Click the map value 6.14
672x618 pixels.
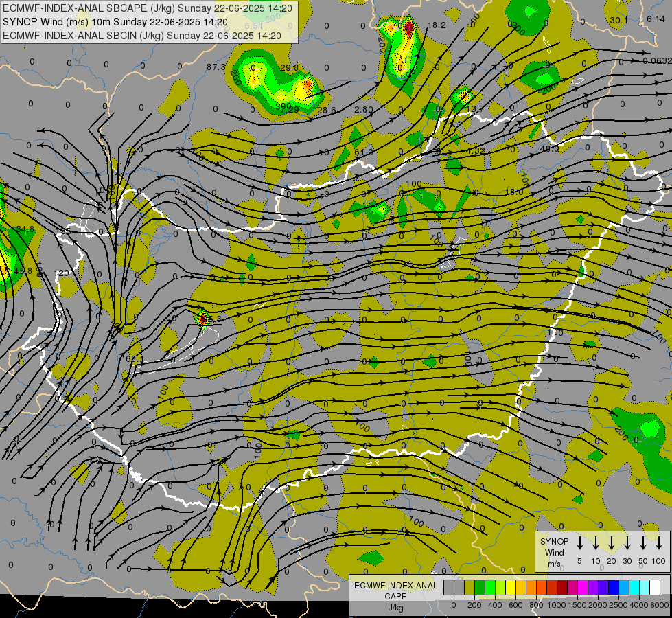(x=656, y=19)
